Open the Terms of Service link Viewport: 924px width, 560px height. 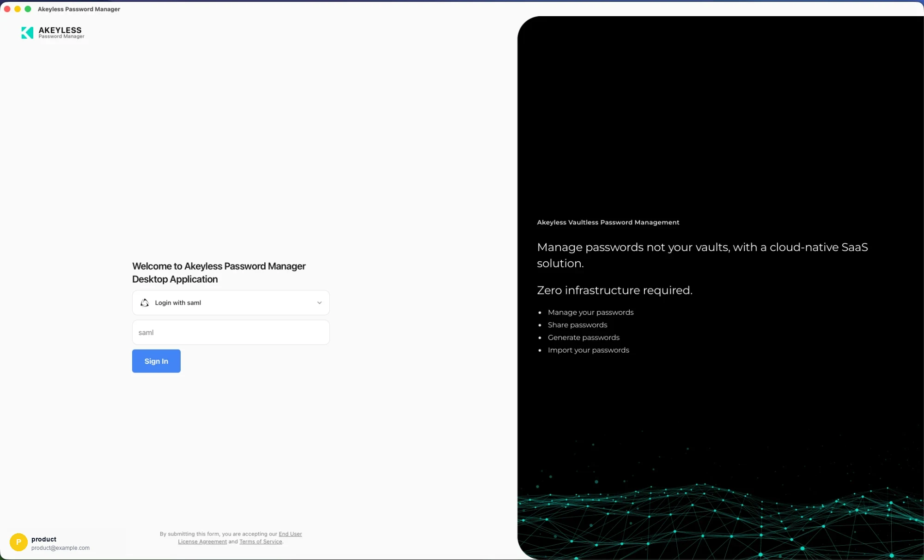(261, 542)
